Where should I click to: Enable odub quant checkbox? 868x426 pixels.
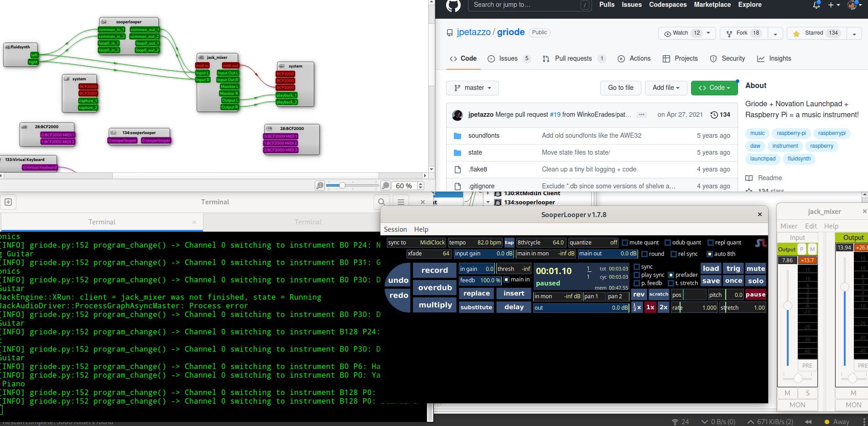point(668,243)
